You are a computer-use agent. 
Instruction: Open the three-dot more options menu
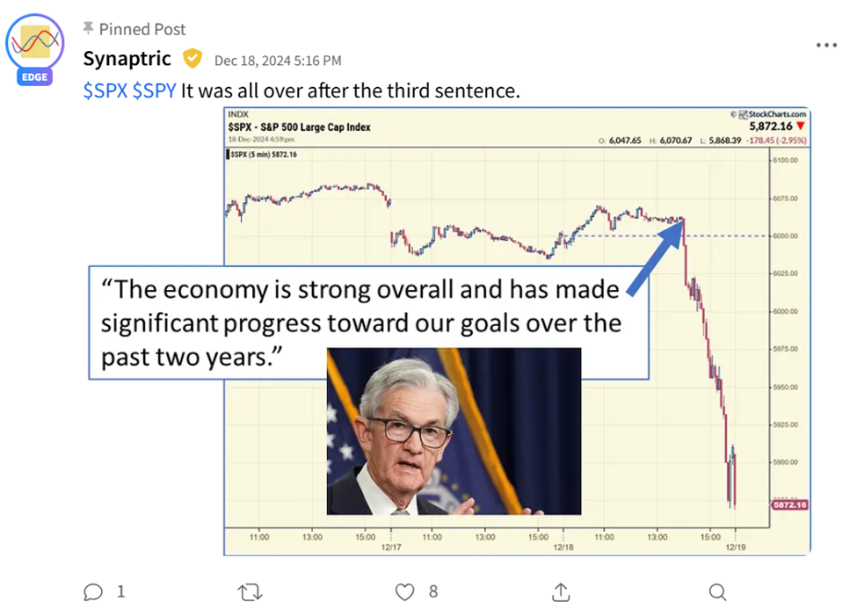(x=826, y=45)
